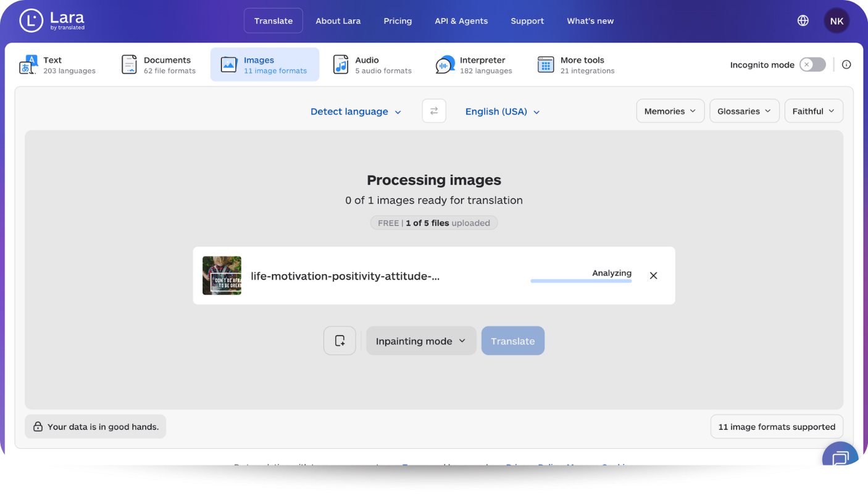Open the language globe icon
The height and width of the screenshot is (500, 868).
pyautogui.click(x=803, y=20)
